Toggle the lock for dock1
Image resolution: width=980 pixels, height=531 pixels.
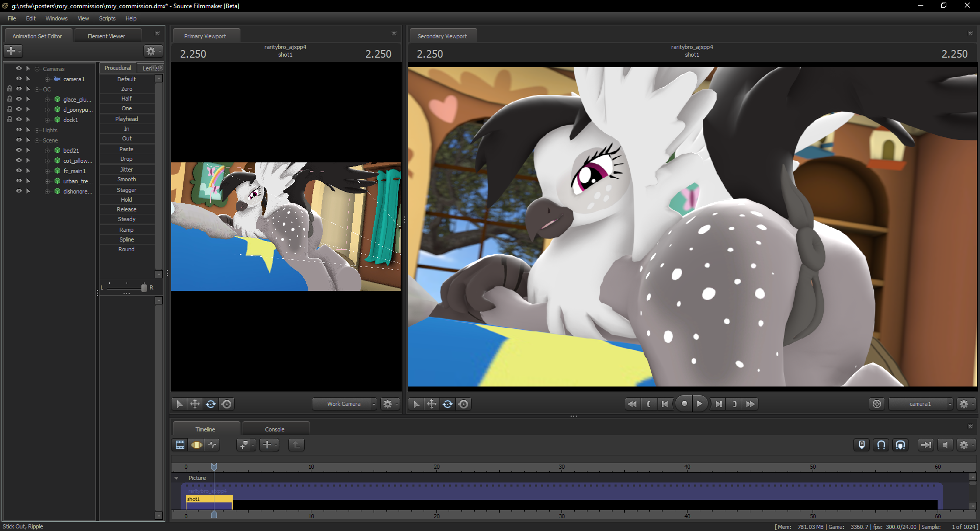click(10, 119)
